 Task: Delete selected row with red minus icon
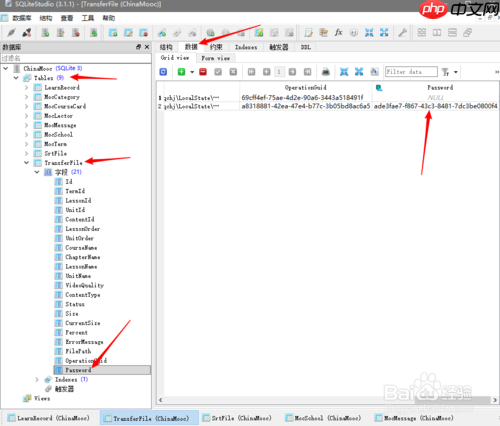click(203, 72)
